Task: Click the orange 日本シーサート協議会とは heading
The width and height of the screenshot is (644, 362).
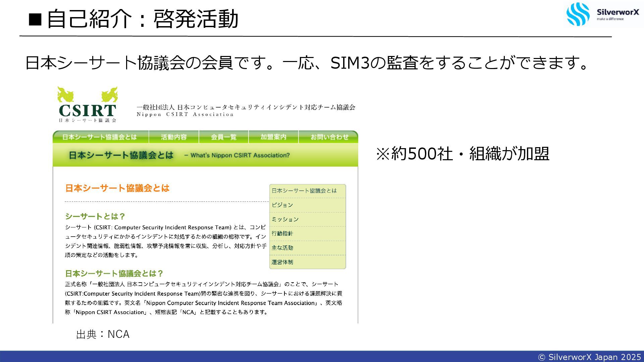Action: pyautogui.click(x=117, y=188)
